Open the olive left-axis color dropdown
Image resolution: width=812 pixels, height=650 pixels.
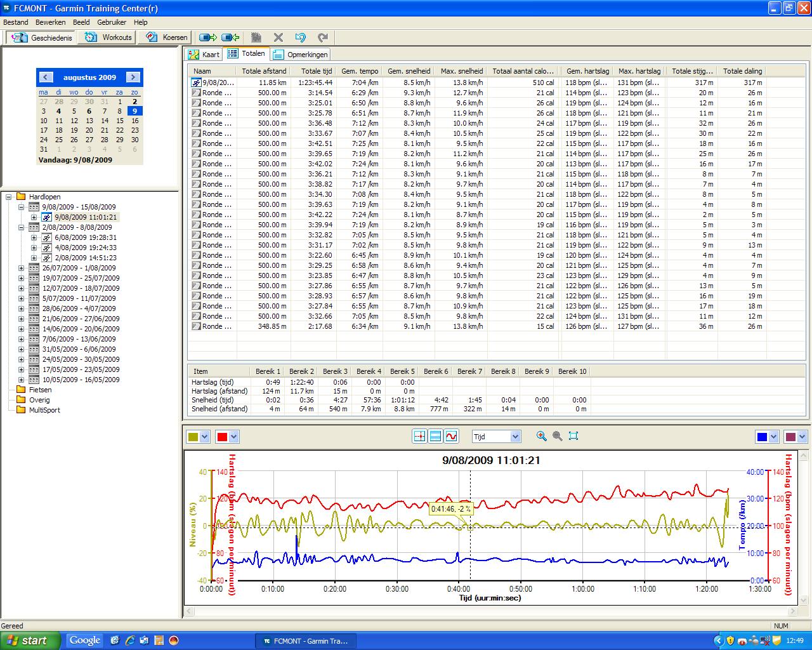[205, 437]
